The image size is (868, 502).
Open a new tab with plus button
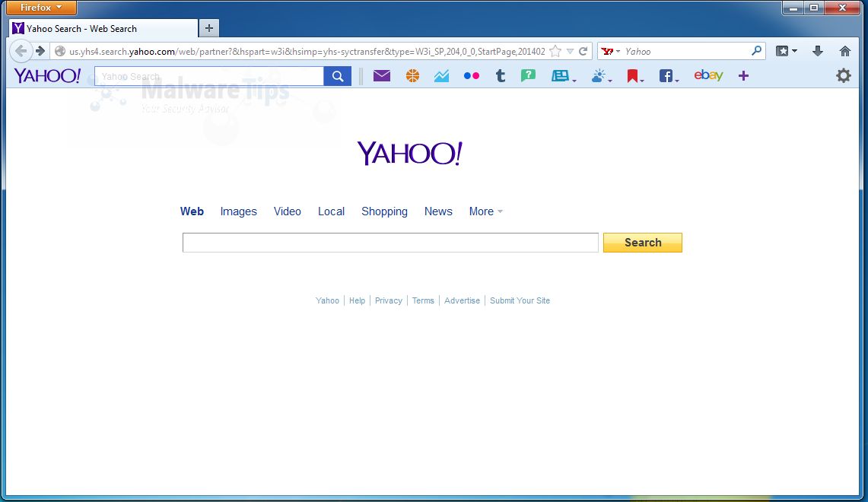coord(208,28)
